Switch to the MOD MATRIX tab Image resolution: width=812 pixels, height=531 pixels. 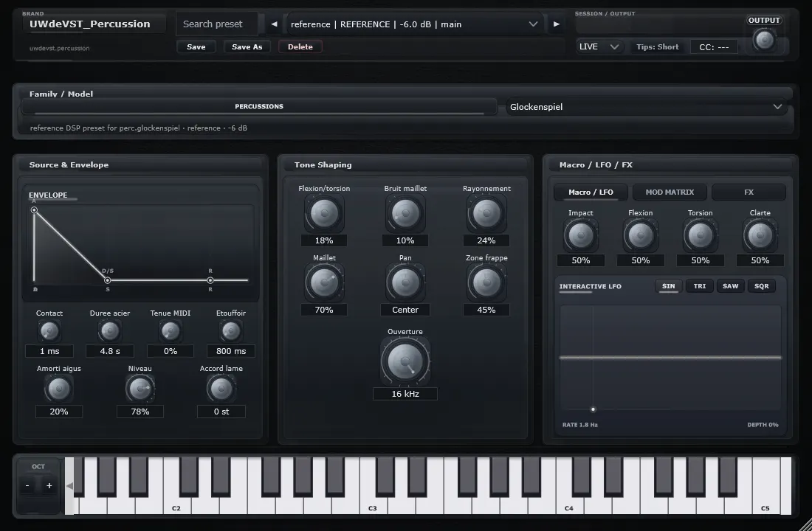(x=670, y=192)
